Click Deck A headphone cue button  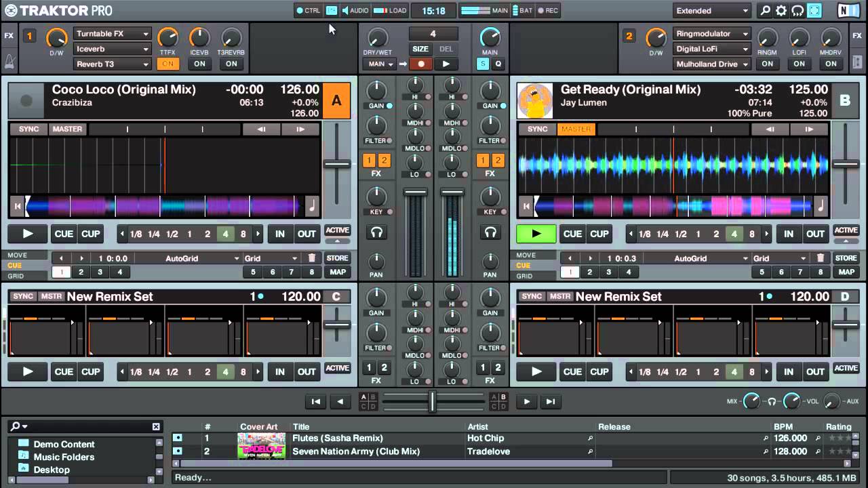(377, 232)
